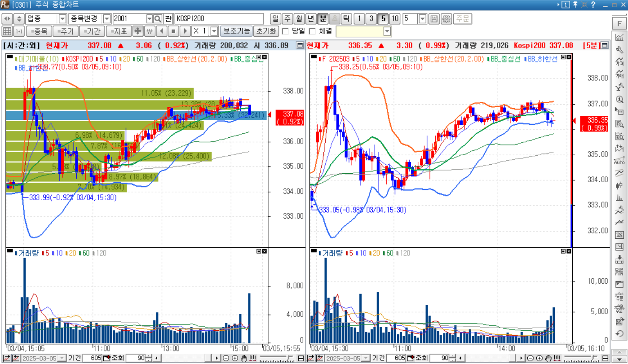Select the 년 (yearly) period toggle

[311, 19]
